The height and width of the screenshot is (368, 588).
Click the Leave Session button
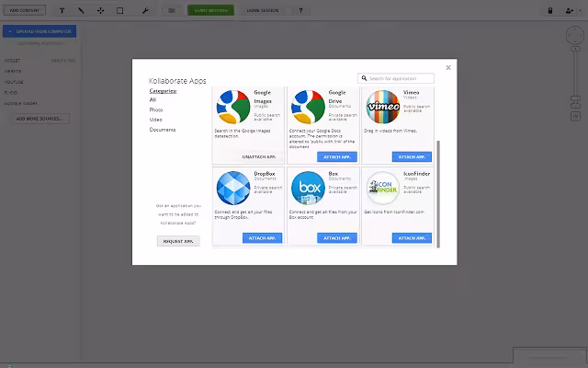[x=263, y=10]
